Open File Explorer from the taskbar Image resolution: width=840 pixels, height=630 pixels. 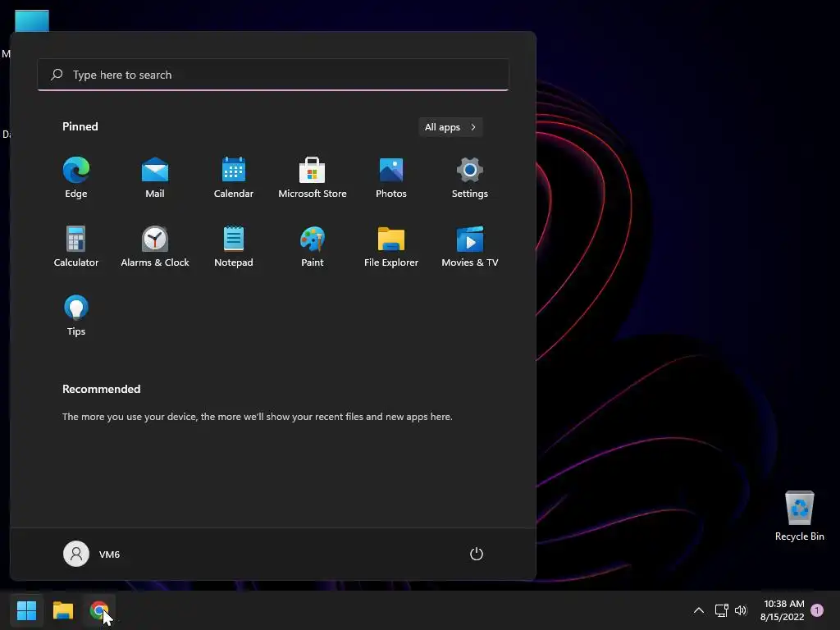(x=62, y=610)
